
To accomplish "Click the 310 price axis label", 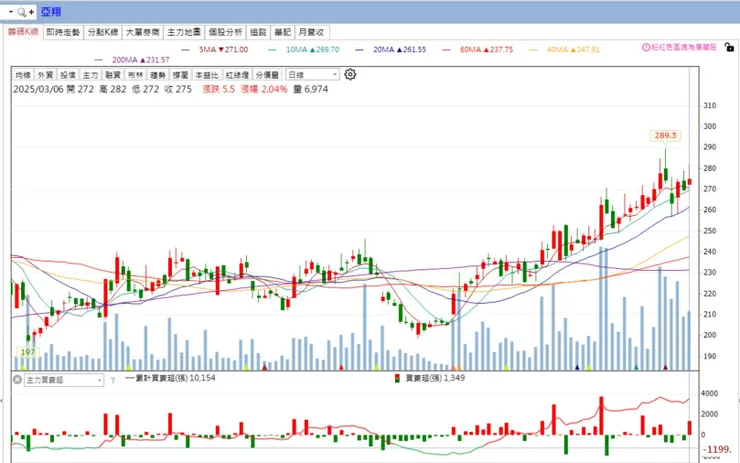I will pos(709,106).
